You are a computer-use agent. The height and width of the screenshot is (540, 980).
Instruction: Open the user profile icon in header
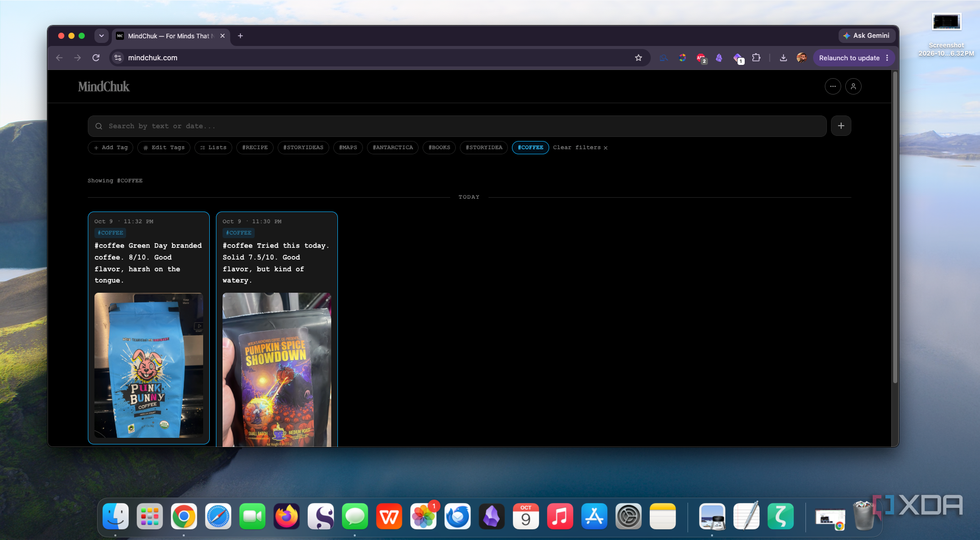[853, 86]
